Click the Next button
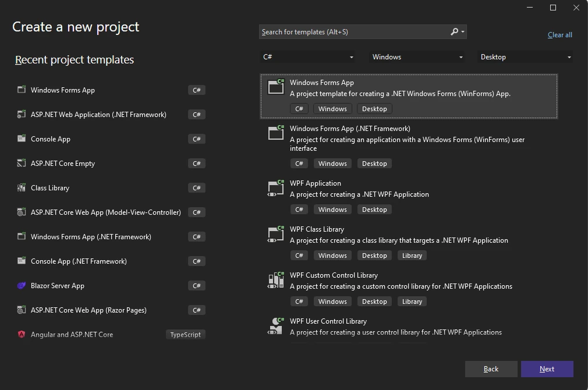The image size is (588, 390). coord(547,368)
